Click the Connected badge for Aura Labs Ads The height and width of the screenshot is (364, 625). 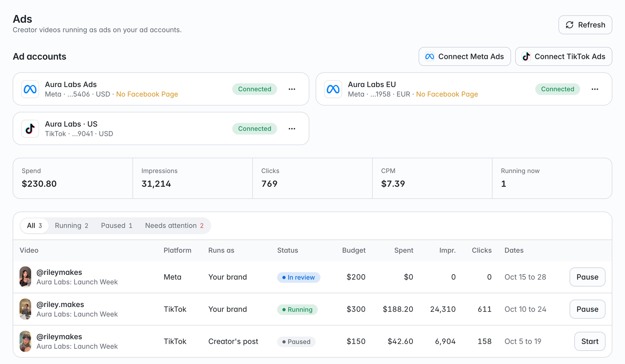coord(255,89)
